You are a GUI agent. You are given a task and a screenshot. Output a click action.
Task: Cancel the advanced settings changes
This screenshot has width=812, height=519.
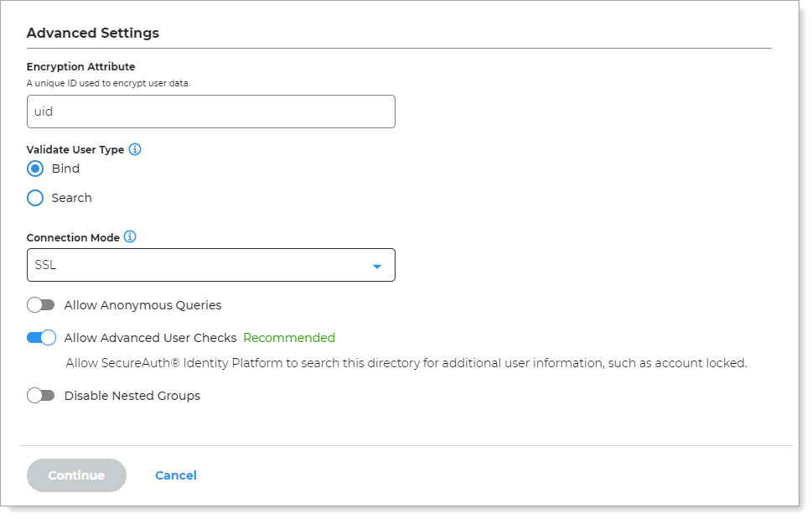175,475
